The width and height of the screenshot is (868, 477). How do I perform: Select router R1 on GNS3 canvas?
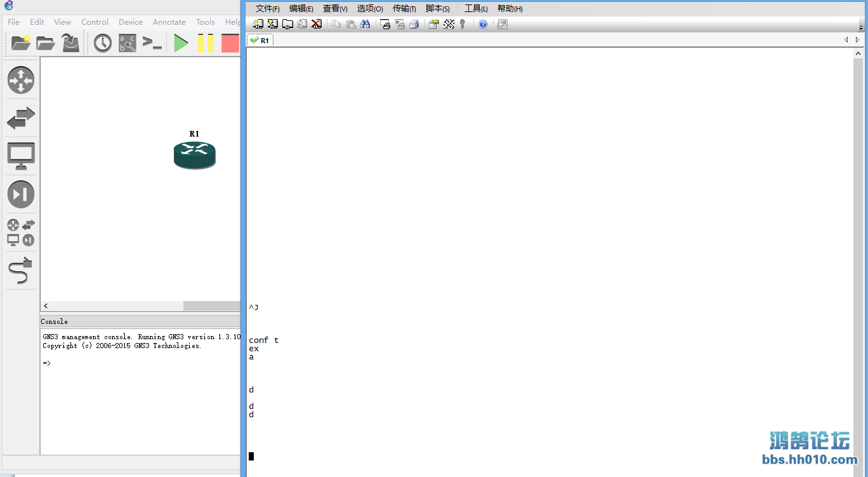[195, 155]
